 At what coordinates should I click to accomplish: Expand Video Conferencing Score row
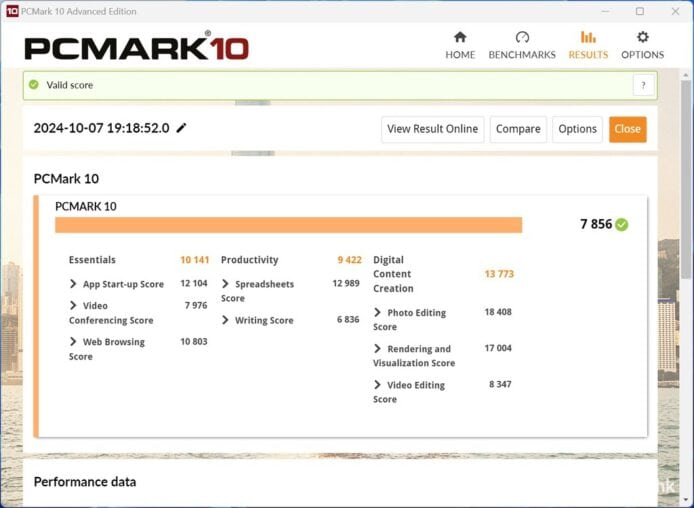click(x=74, y=306)
